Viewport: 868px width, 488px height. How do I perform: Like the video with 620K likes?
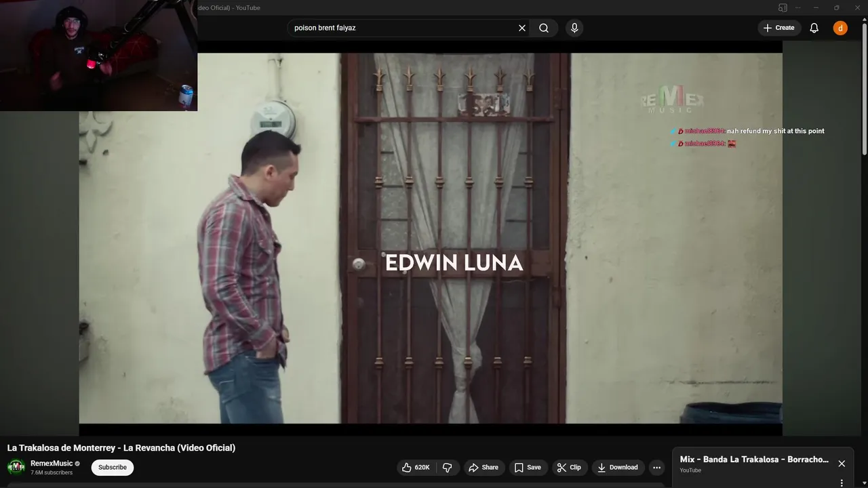point(416,468)
